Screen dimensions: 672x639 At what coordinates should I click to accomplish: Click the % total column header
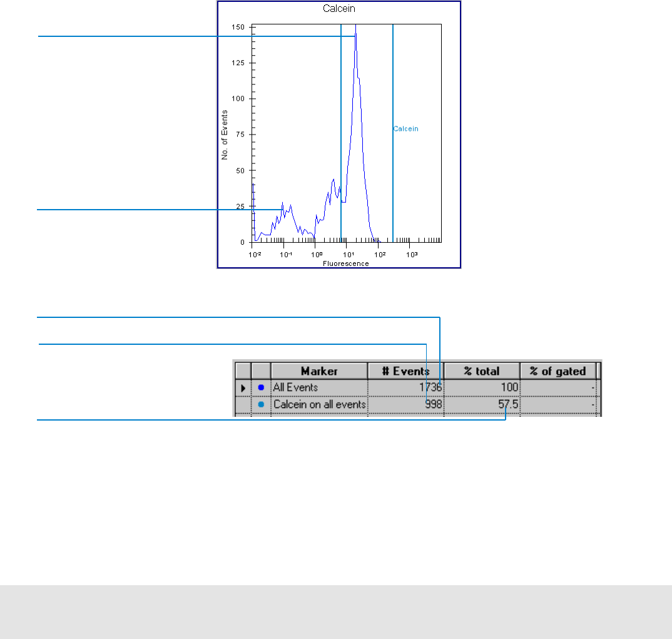[482, 371]
